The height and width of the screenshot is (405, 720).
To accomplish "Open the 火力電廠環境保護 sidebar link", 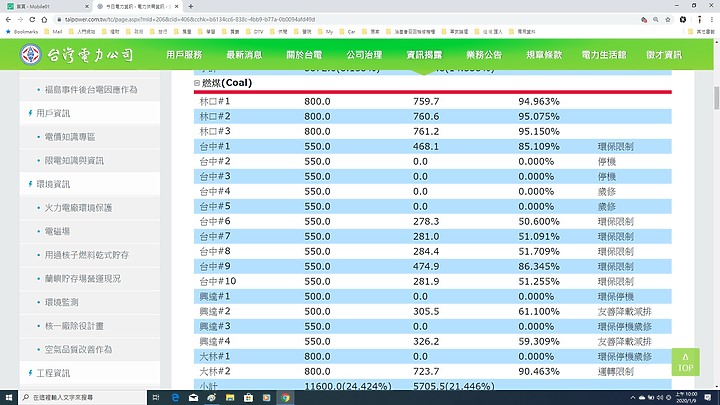I will coord(78,208).
